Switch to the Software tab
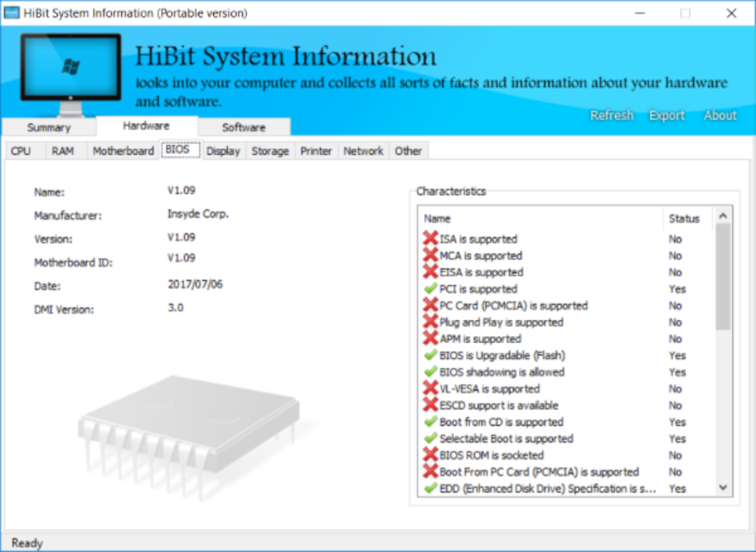Viewport: 756px width, 552px height. click(x=244, y=127)
